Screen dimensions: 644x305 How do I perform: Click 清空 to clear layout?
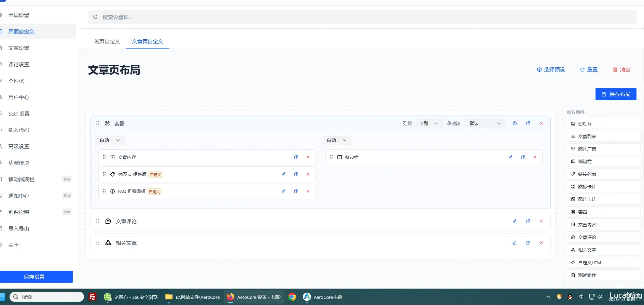tap(621, 70)
